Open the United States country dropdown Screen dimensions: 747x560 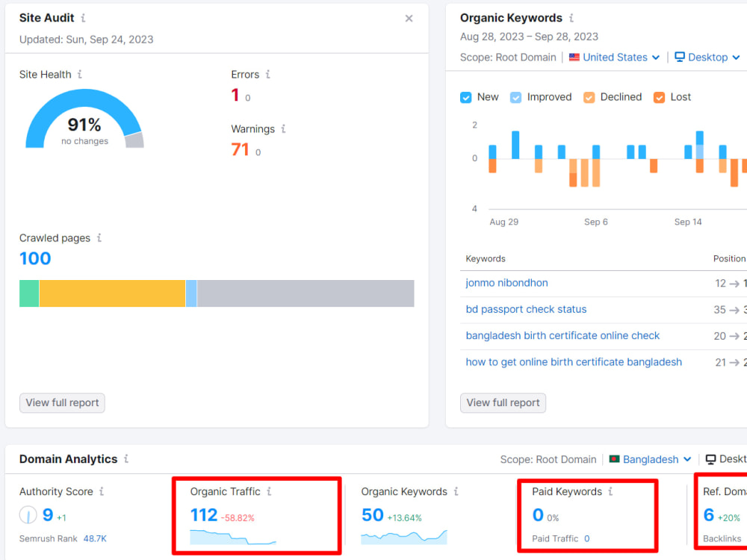click(615, 57)
